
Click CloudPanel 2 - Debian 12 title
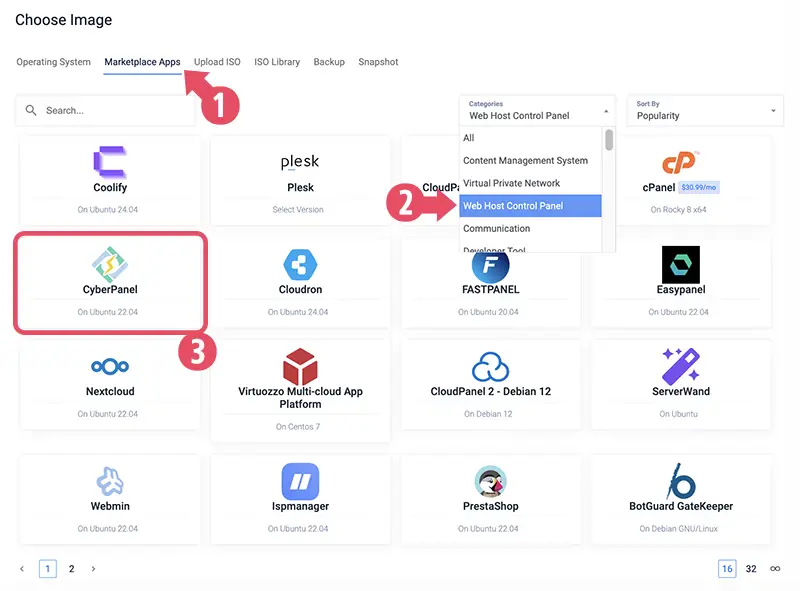click(491, 391)
